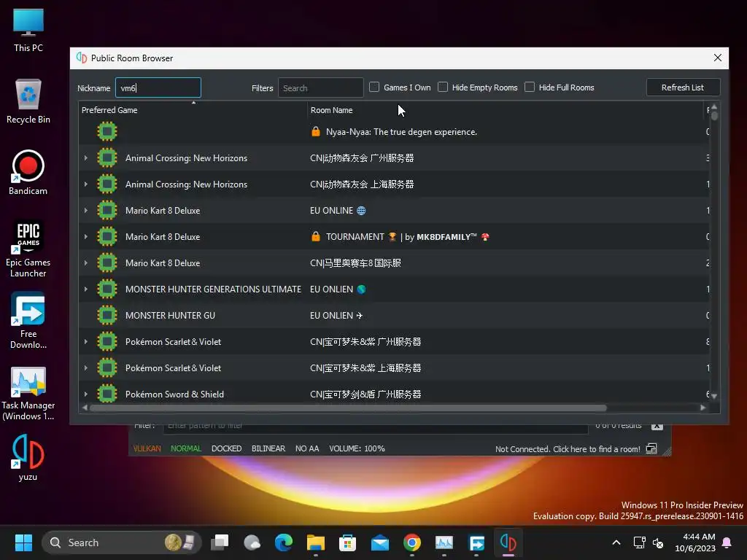Click the horizontal scrollbar of room list

pos(348,408)
